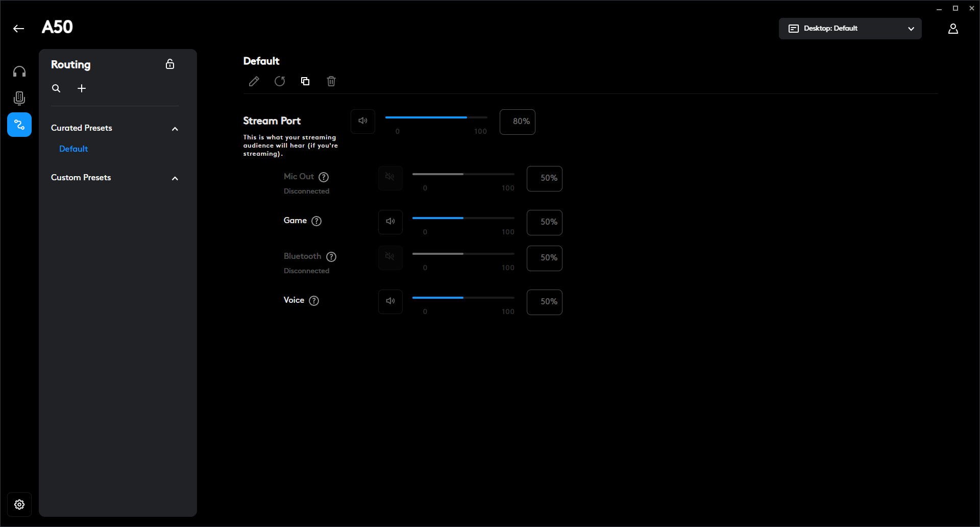This screenshot has height=527, width=980.
Task: Mute the Game channel
Action: pos(390,222)
